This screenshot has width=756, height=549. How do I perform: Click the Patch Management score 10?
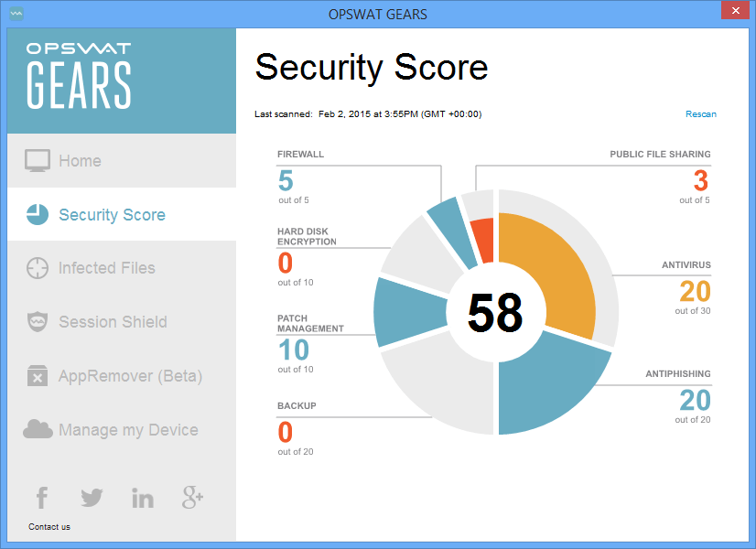tap(294, 350)
